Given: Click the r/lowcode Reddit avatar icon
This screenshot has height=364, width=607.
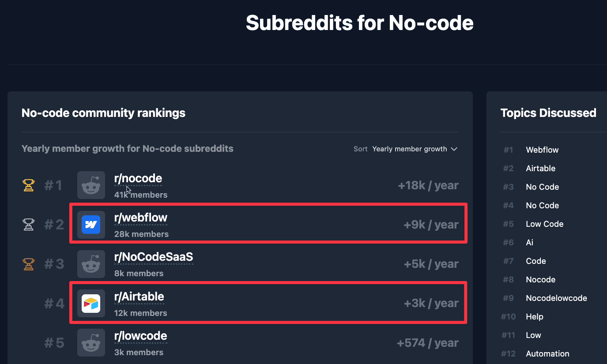Looking at the screenshot, I should click(91, 342).
